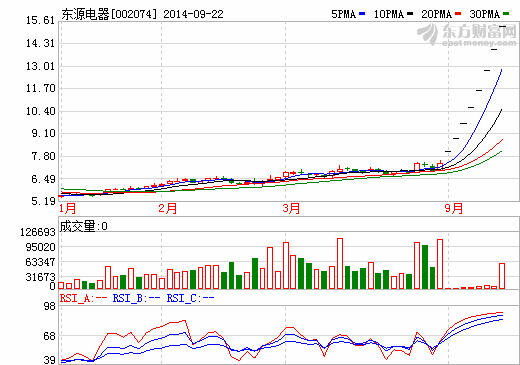520x365 pixels.
Task: Click the 10PMA legend label
Action: 389,14
